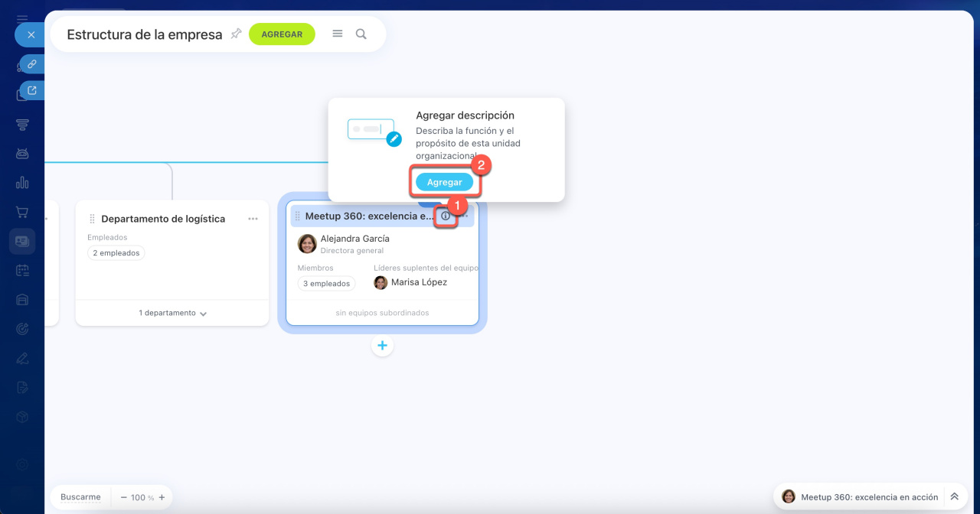Open Departamento de logística three-dot menu

[253, 219]
